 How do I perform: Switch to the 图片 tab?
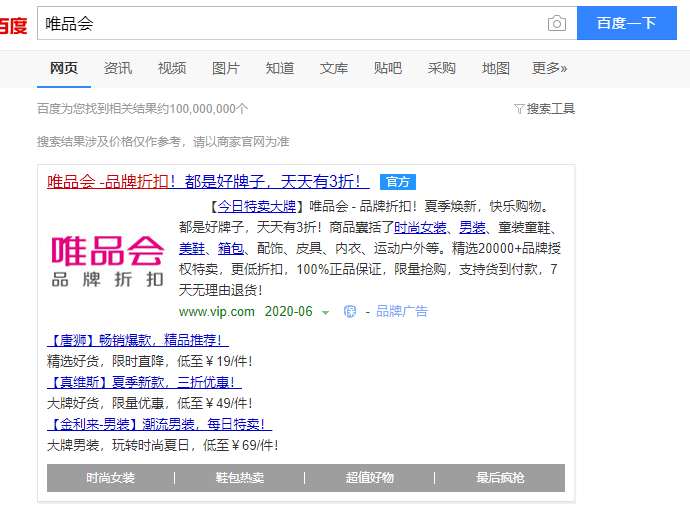coord(226,69)
